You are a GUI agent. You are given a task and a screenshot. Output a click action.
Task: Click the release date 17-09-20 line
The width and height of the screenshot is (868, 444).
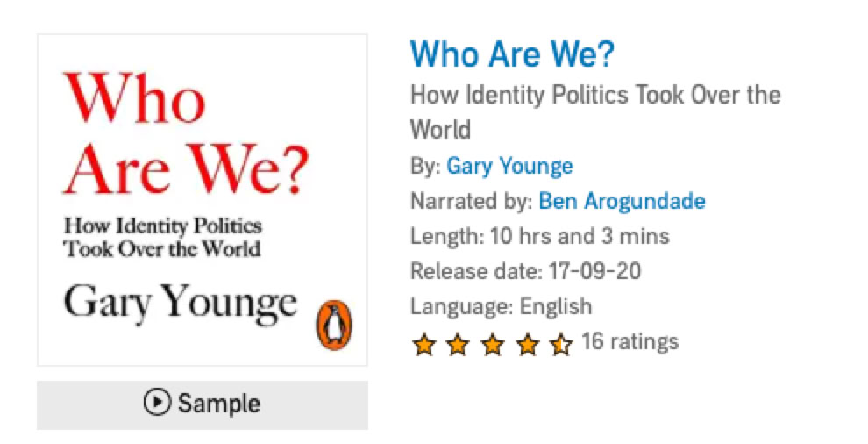(525, 271)
